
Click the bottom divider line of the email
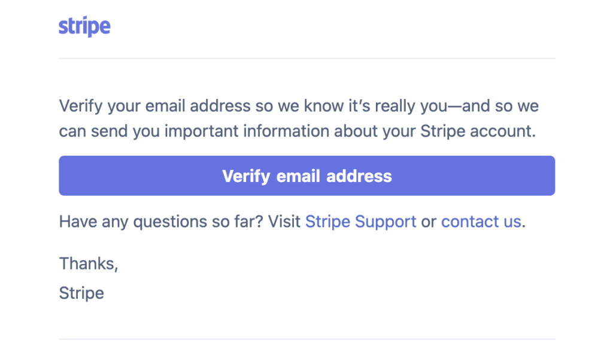(x=306, y=339)
